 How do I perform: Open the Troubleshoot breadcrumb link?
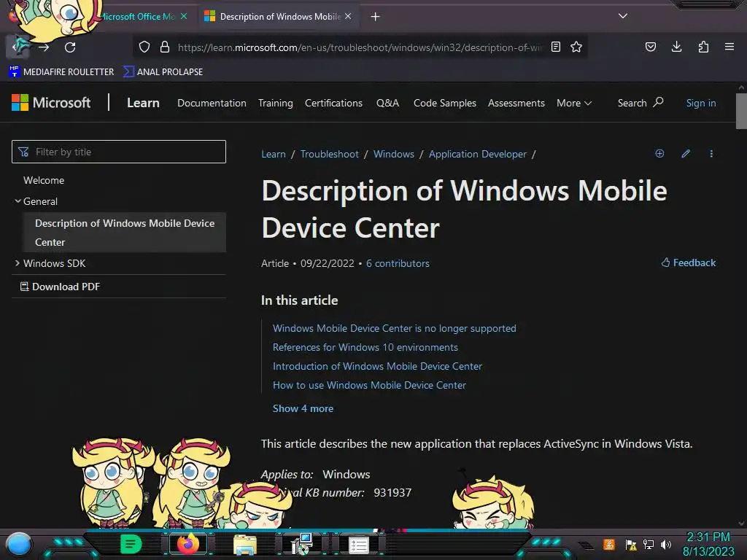[329, 154]
